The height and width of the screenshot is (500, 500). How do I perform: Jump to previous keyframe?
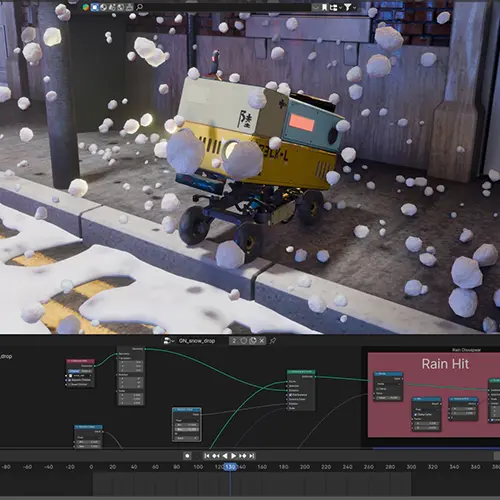tap(216, 456)
